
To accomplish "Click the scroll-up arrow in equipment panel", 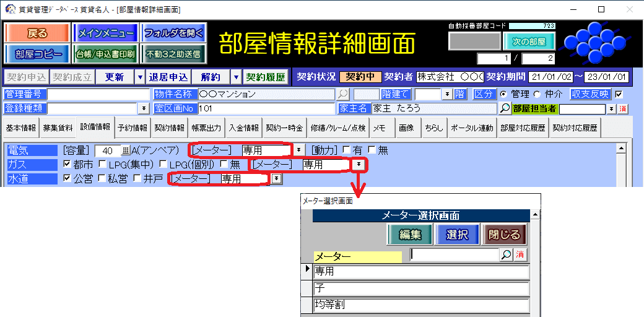I will (620, 149).
